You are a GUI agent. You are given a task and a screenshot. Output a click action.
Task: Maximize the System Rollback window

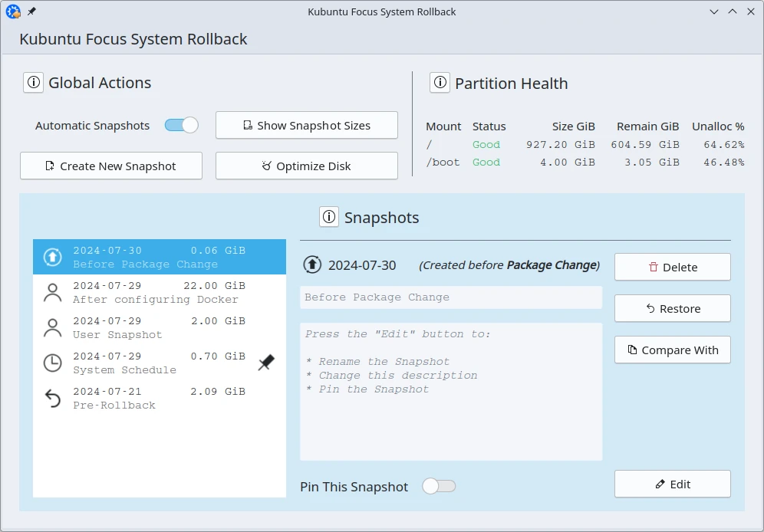coord(733,11)
